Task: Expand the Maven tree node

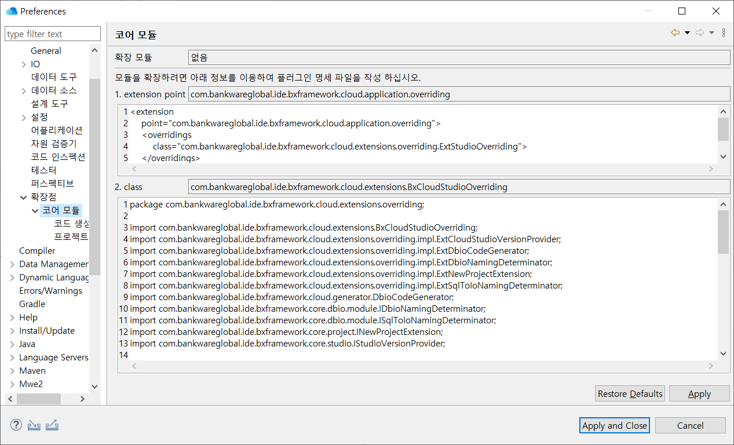Action: pos(12,371)
